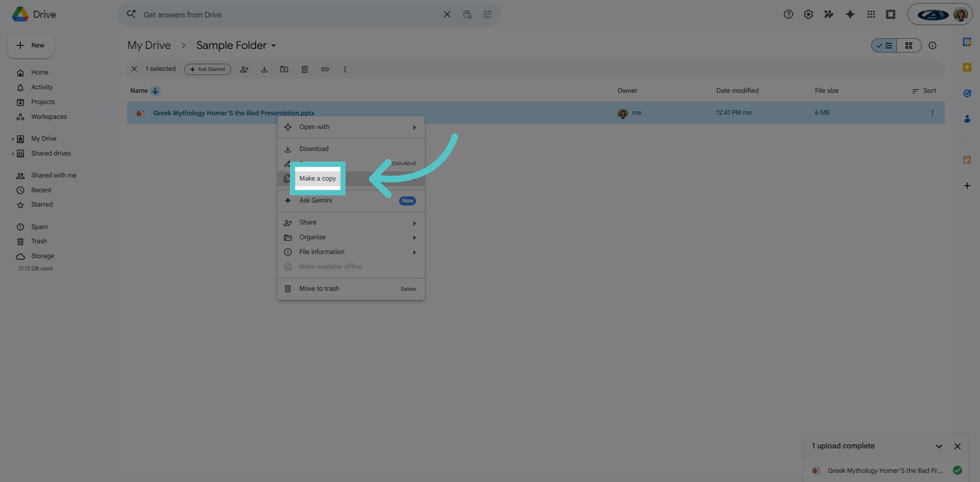The image size is (980, 482).
Task: Open row more-actions for Greek Mythology file
Action: [x=933, y=113]
